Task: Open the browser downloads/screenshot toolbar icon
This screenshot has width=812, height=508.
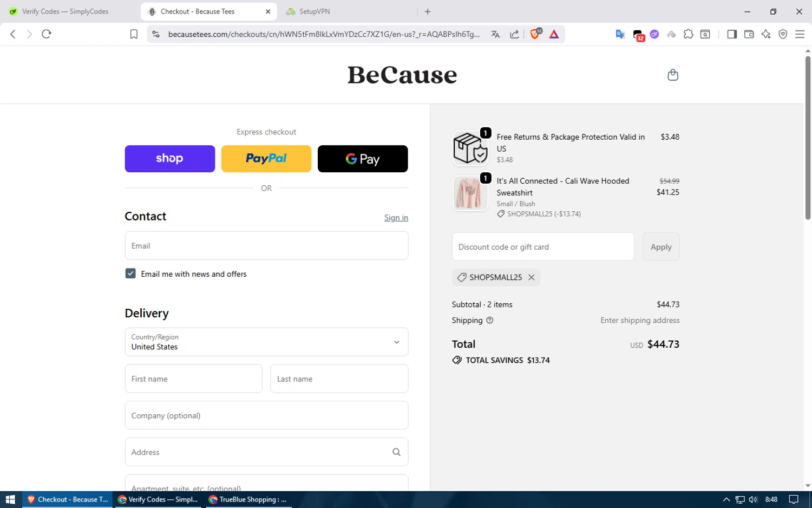Action: [x=705, y=34]
